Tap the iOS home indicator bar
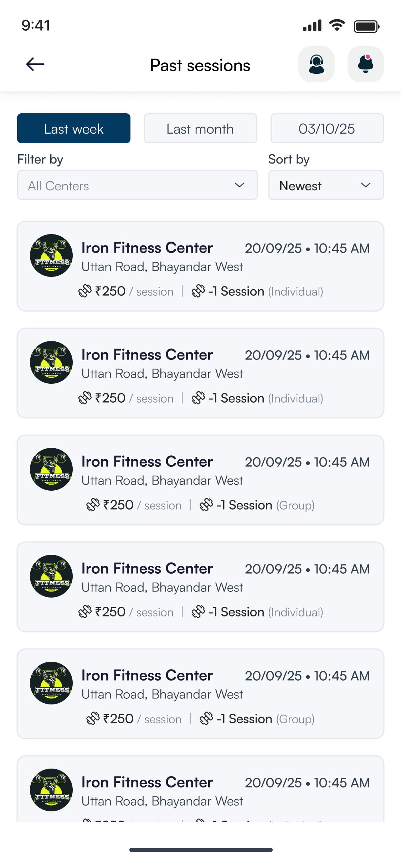The image size is (401, 868). tap(201, 850)
